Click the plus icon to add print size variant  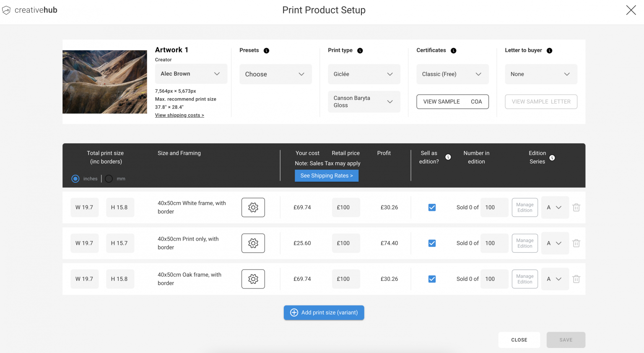(294, 312)
